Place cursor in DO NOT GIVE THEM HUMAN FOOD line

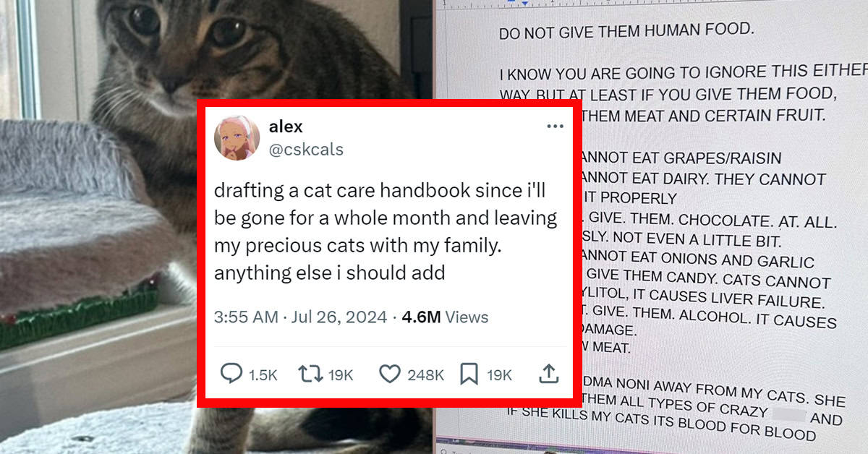pos(626,32)
